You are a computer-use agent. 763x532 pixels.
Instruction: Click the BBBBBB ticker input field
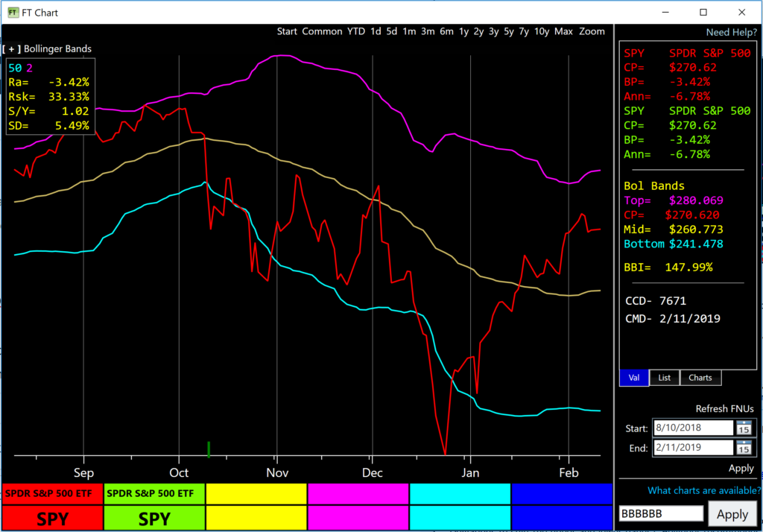660,513
